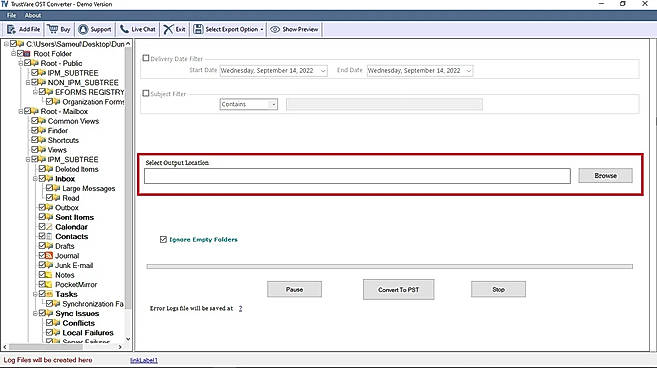657x368 pixels.
Task: Collapse the NON_IPM_SUBTREE node
Action: [x=28, y=83]
